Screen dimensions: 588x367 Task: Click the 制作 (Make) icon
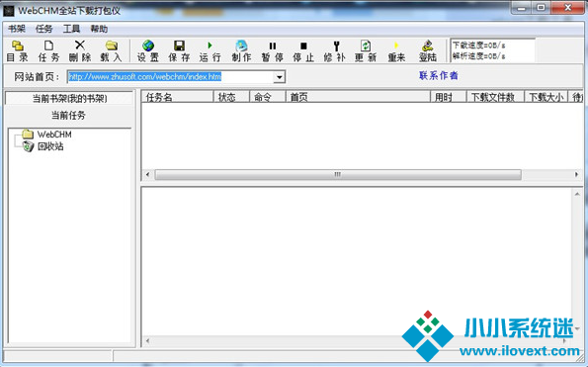pyautogui.click(x=241, y=46)
